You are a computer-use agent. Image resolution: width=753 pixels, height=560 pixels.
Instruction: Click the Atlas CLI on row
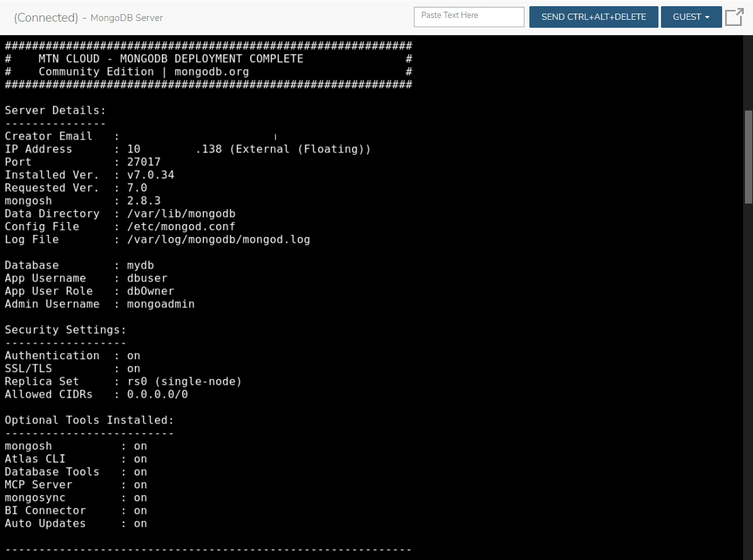[x=76, y=460]
